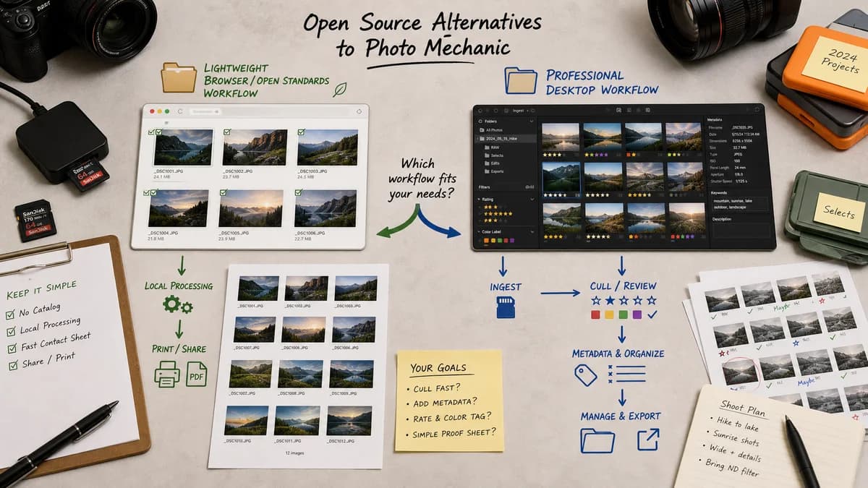Check the Fast Contact Sheet box on the clipboard
868x488 pixels.
pos(12,348)
